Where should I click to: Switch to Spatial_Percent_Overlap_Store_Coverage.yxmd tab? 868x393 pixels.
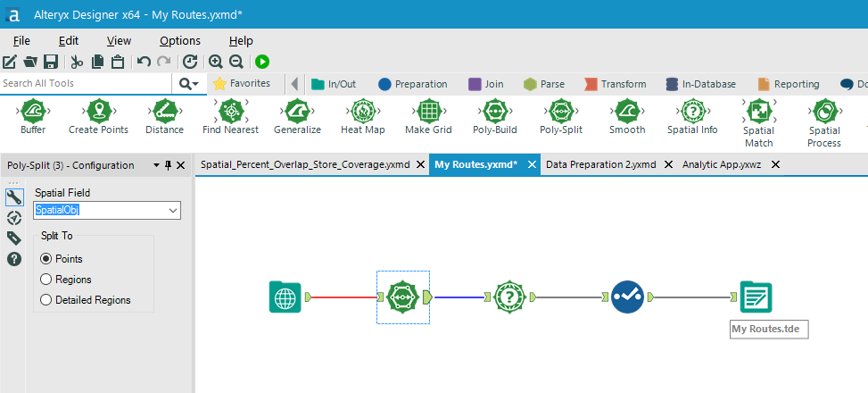[x=305, y=164]
